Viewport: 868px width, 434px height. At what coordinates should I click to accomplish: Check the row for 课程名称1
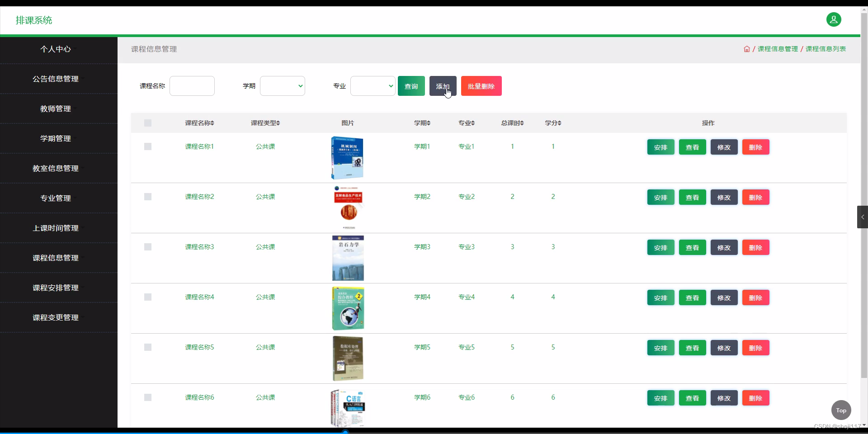point(148,146)
